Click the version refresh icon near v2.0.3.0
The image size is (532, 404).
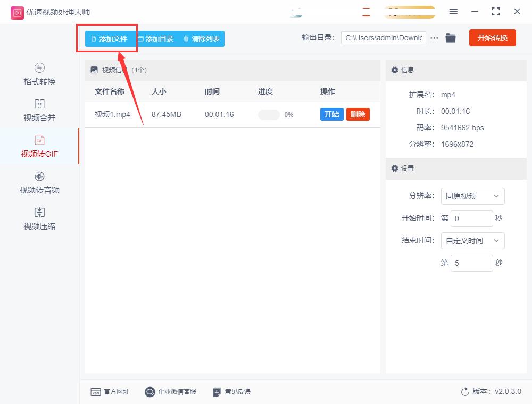[x=464, y=391]
